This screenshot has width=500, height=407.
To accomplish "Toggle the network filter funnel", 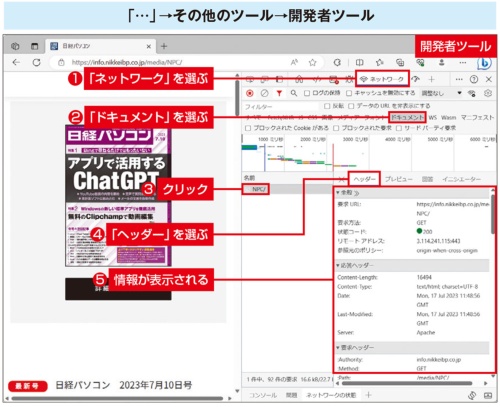I will tap(279, 93).
